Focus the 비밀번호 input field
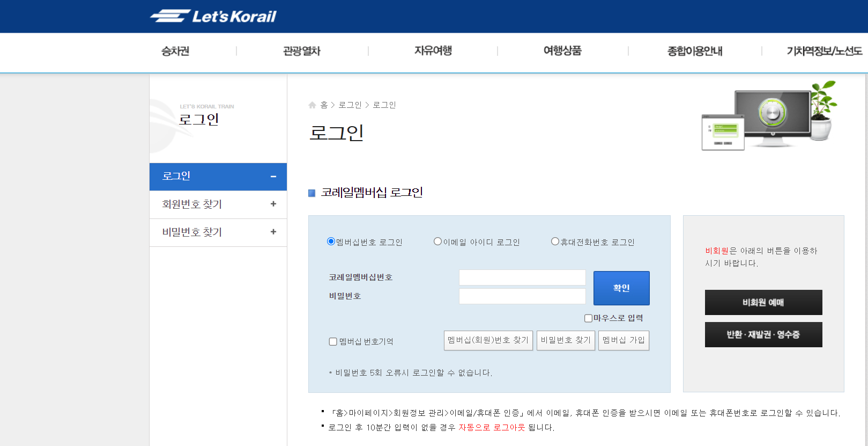 (x=522, y=296)
